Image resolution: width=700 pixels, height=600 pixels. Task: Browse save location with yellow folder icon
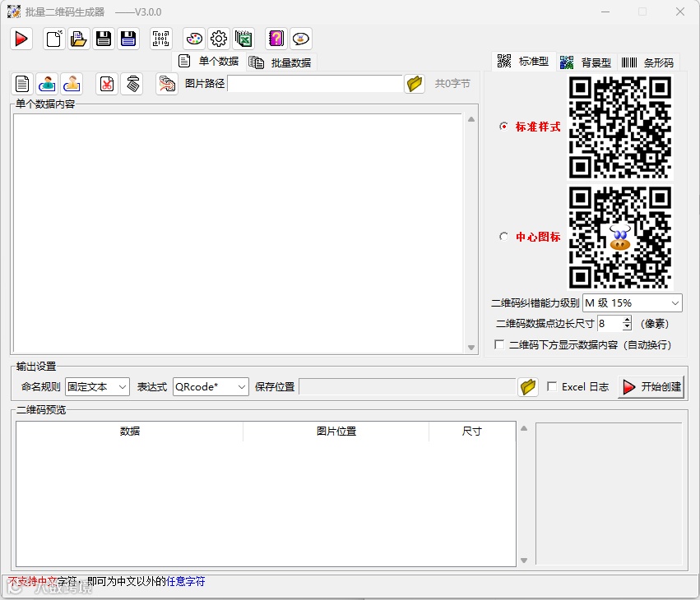point(528,387)
